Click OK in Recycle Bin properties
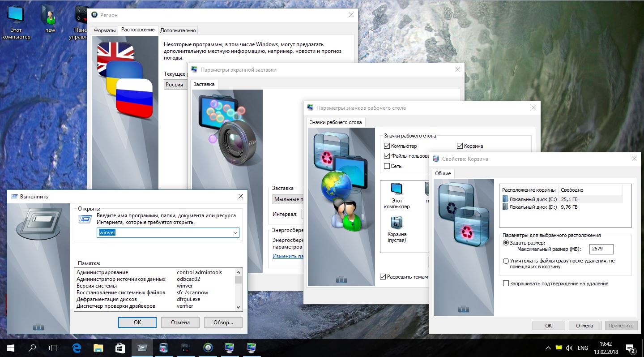Image resolution: width=644 pixels, height=357 pixels. coord(549,326)
